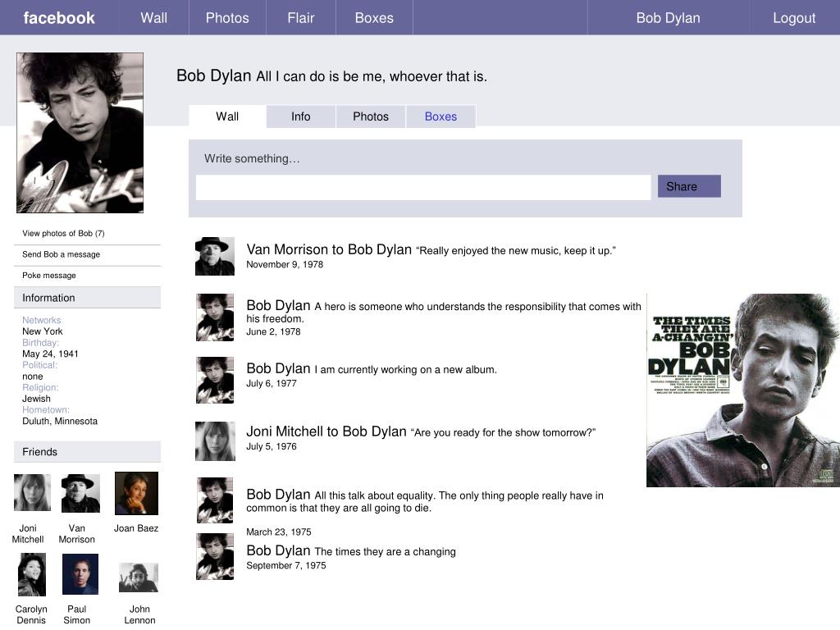Click 'June 2, 1978' post date
This screenshot has width=840, height=630.
[273, 331]
